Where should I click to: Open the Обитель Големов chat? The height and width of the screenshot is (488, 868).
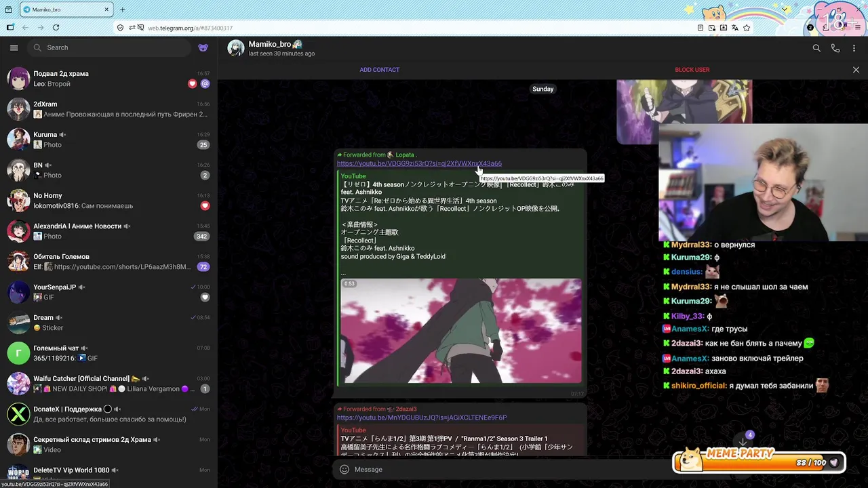pyautogui.click(x=108, y=262)
